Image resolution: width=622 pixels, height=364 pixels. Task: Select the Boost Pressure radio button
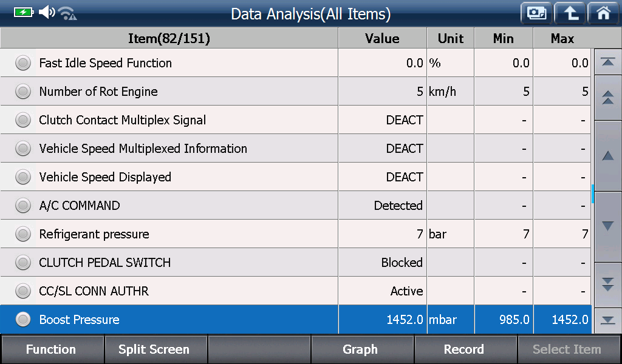23,320
